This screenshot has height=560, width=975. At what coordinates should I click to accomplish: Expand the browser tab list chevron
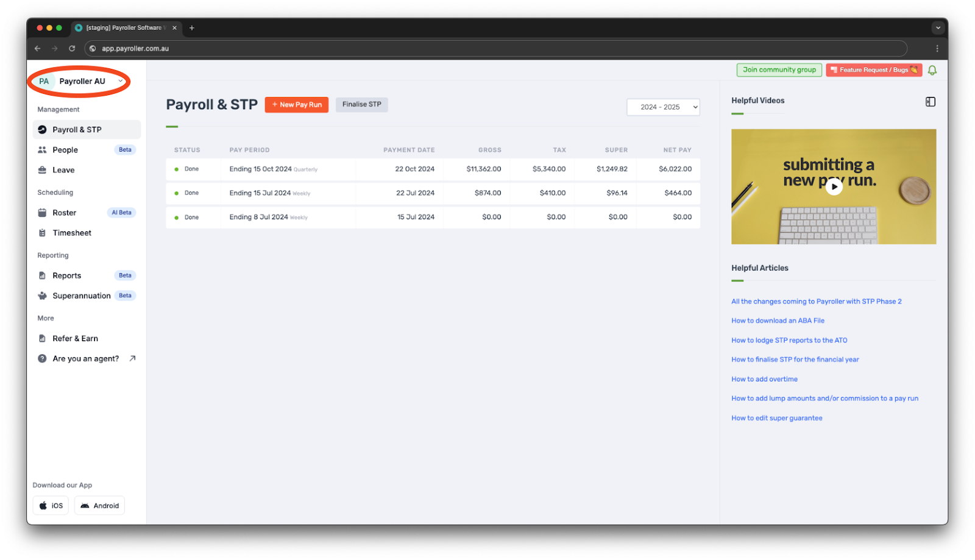[x=938, y=27]
